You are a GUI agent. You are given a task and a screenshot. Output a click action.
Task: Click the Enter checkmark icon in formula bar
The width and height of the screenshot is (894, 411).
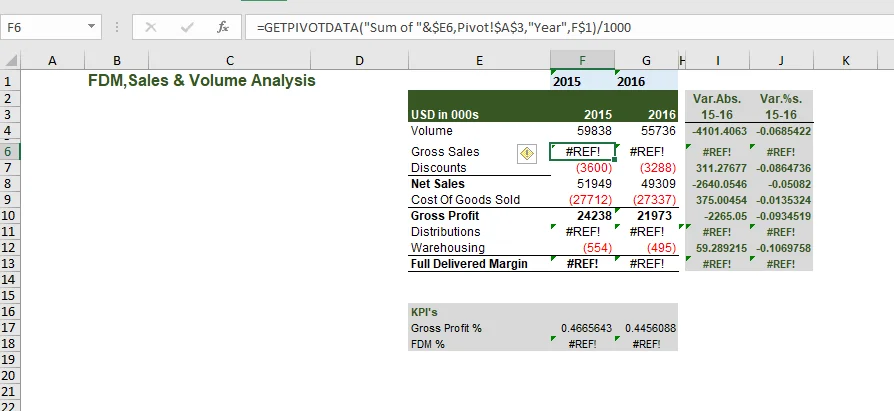coord(186,28)
